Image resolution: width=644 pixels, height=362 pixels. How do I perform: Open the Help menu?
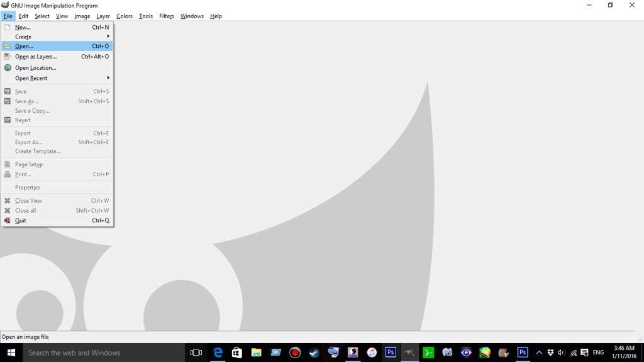(216, 16)
